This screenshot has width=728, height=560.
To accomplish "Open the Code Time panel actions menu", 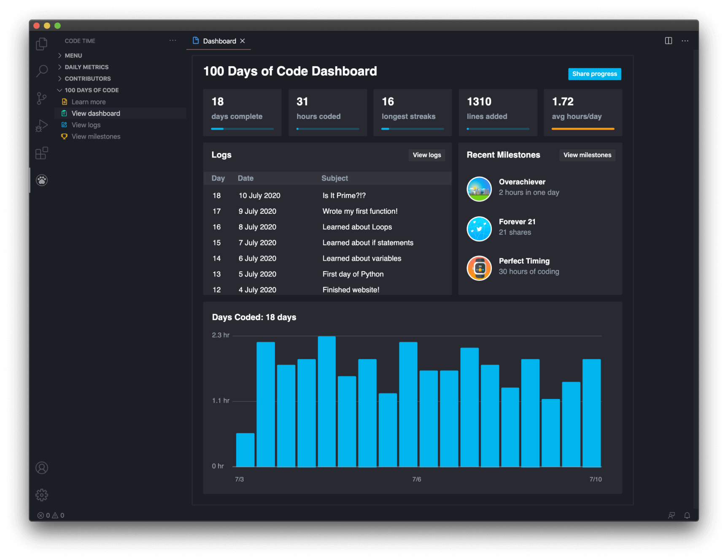I will [x=173, y=40].
